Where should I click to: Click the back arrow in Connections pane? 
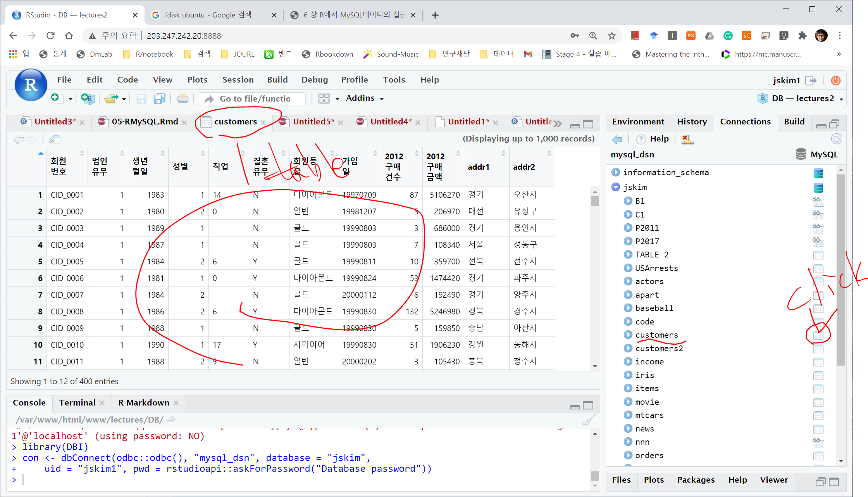[x=617, y=139]
